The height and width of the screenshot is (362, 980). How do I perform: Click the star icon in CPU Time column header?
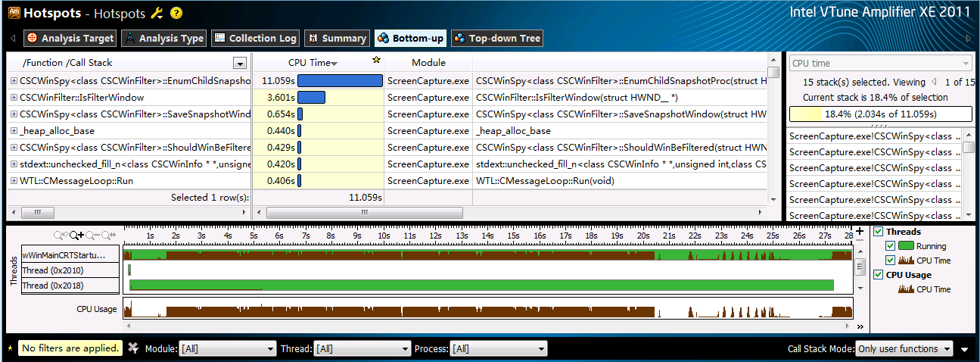(x=376, y=61)
